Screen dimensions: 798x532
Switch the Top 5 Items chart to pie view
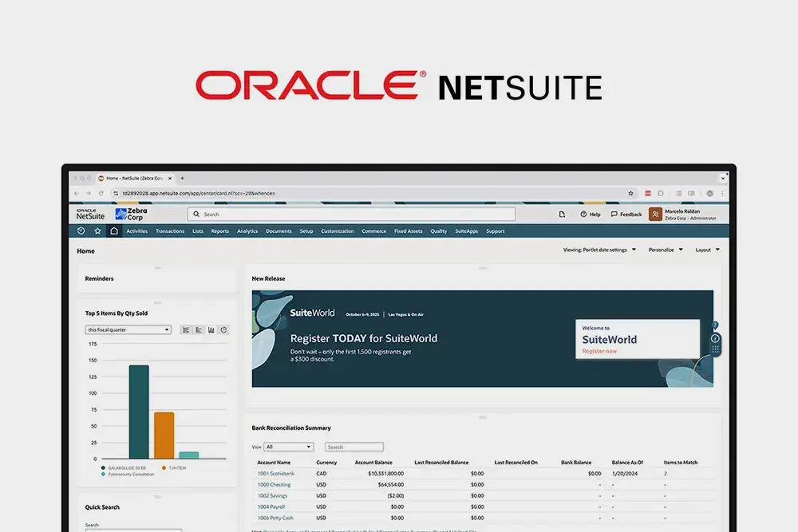[x=223, y=329]
